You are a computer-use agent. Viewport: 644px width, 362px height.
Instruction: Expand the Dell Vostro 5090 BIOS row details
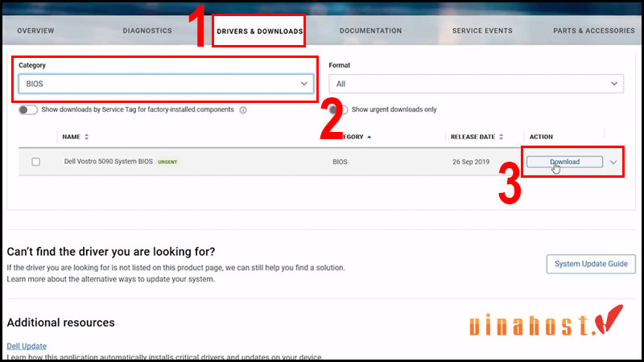[x=613, y=162]
